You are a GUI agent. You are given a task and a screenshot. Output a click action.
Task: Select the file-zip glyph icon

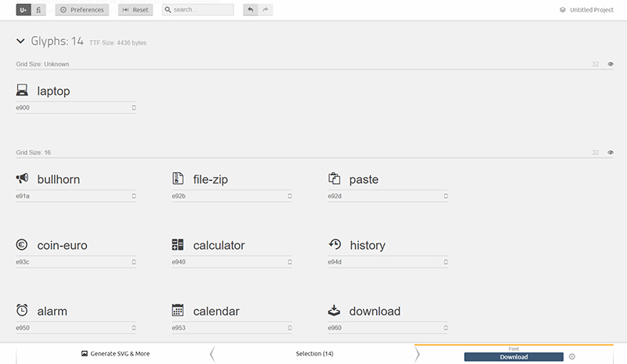[x=178, y=178]
